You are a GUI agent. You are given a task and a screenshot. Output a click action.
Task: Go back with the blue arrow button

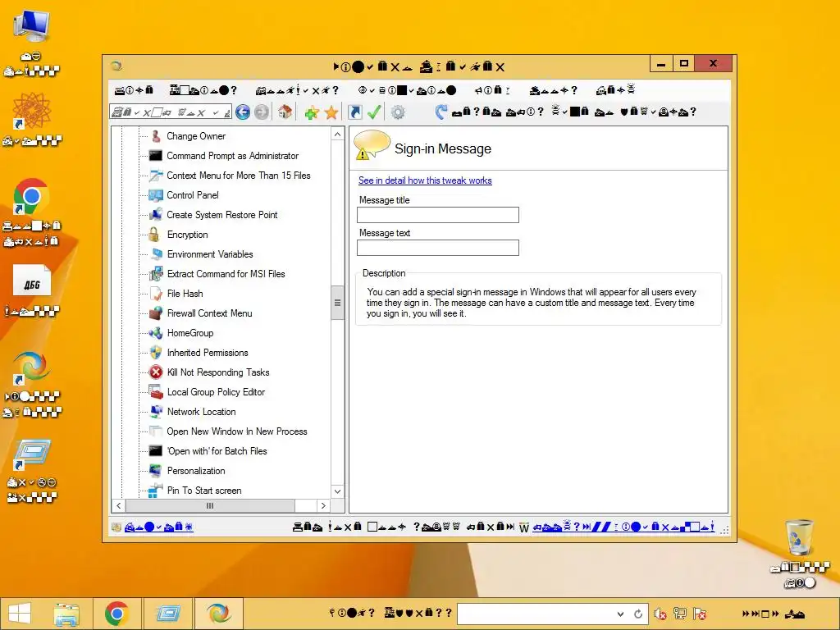pos(243,112)
